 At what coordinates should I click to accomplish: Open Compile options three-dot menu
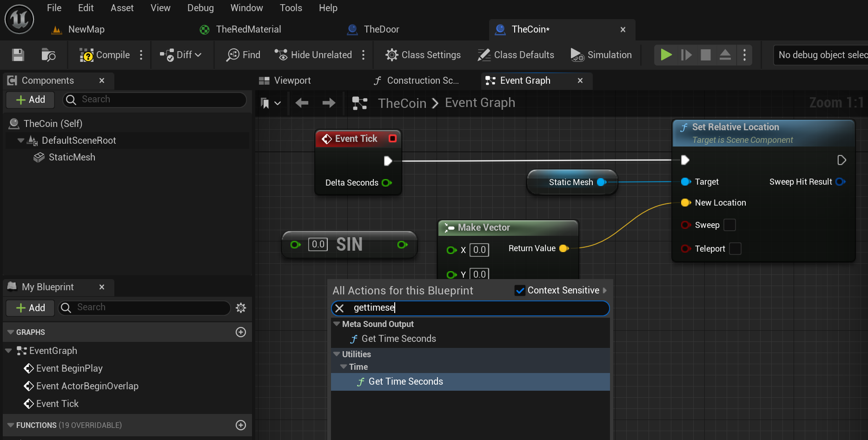[x=141, y=55]
